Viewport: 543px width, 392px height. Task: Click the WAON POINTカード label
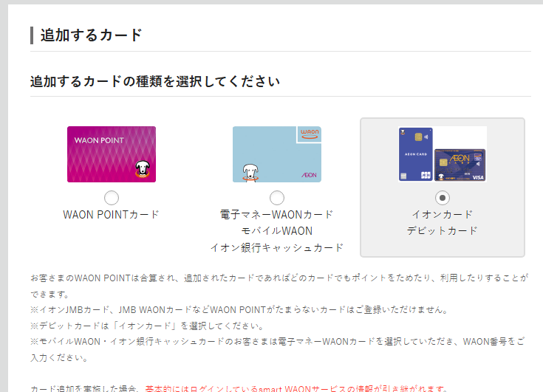pyautogui.click(x=112, y=215)
